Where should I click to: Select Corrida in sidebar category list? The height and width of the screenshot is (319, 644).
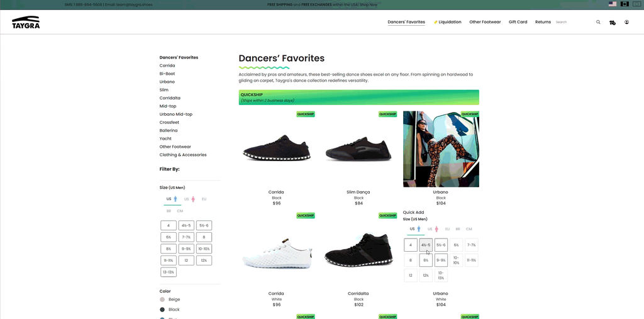coord(167,66)
